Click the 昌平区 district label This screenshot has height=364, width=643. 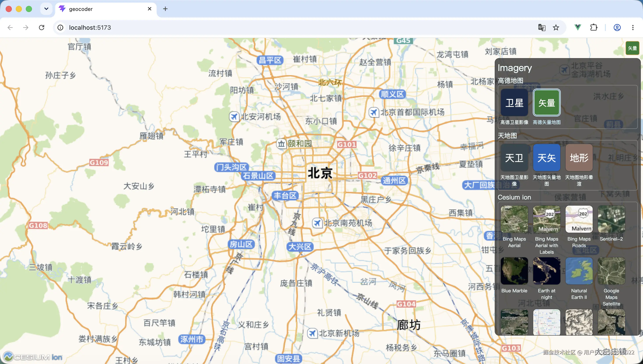coord(270,60)
